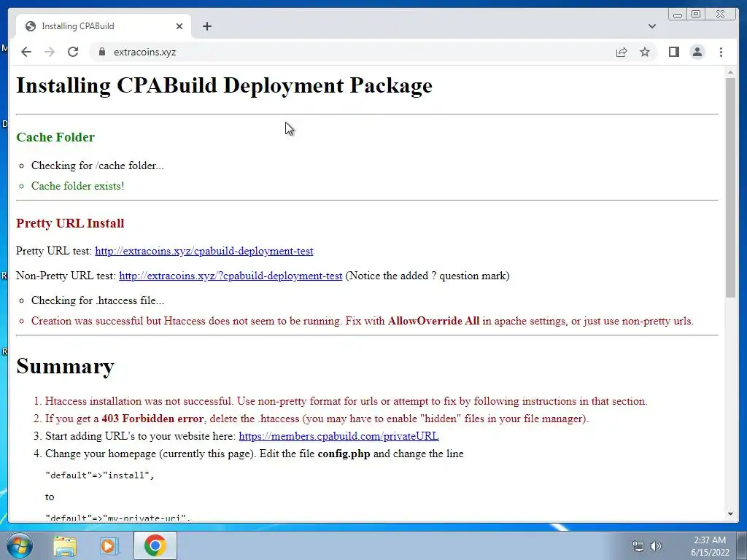Open the members.cpabuild.com/privateURL link
The image size is (747, 560).
tap(338, 436)
